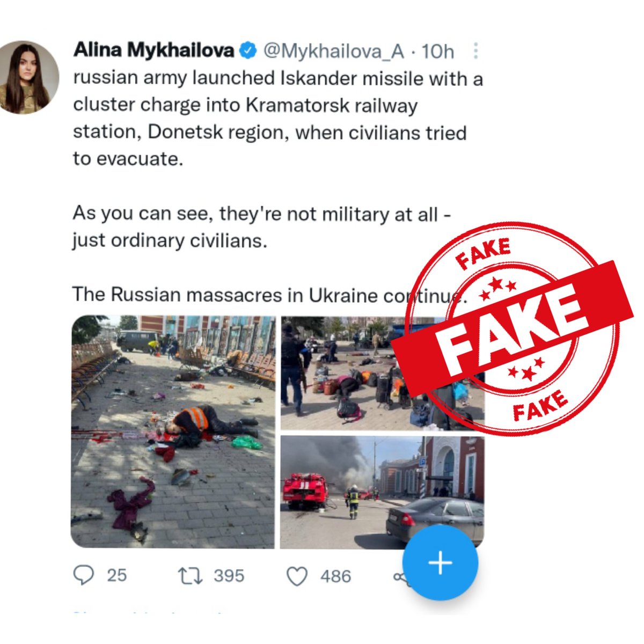This screenshot has height=644, width=644.
Task: Click the retweet count 395
Action: click(x=229, y=576)
